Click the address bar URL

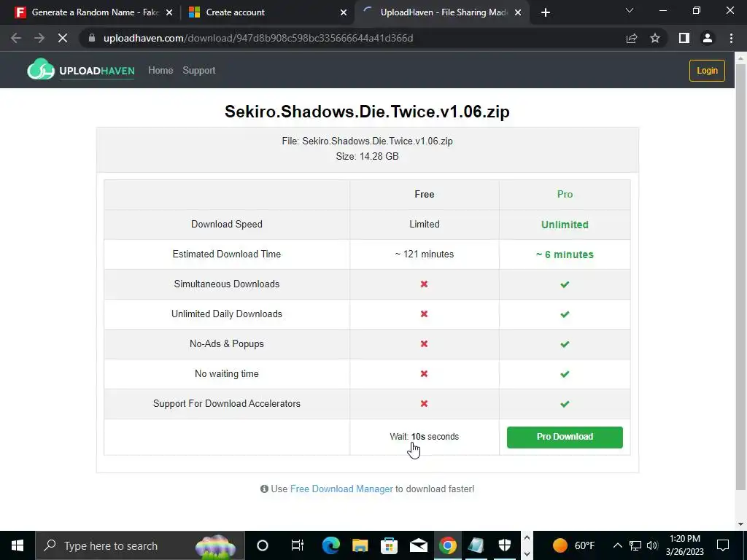click(258, 38)
